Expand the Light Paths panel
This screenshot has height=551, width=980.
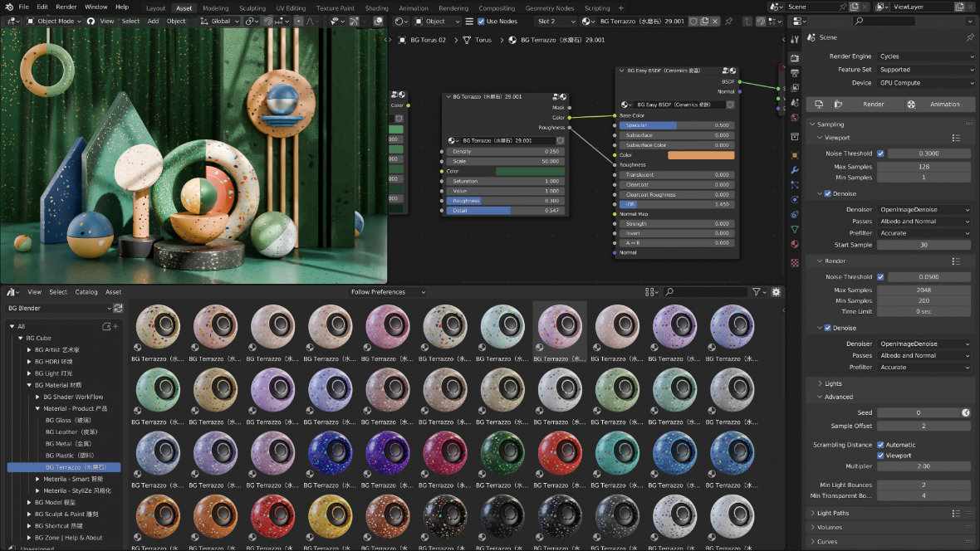(833, 513)
